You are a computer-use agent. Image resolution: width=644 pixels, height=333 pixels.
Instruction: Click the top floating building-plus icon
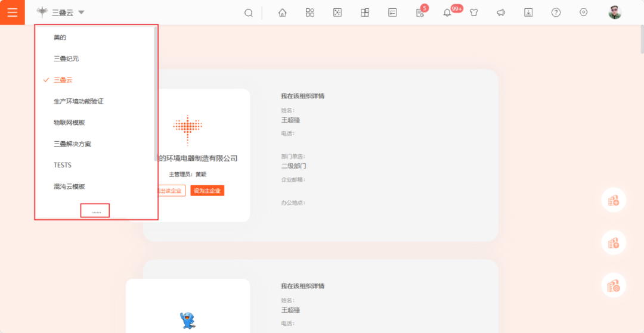pos(614,200)
